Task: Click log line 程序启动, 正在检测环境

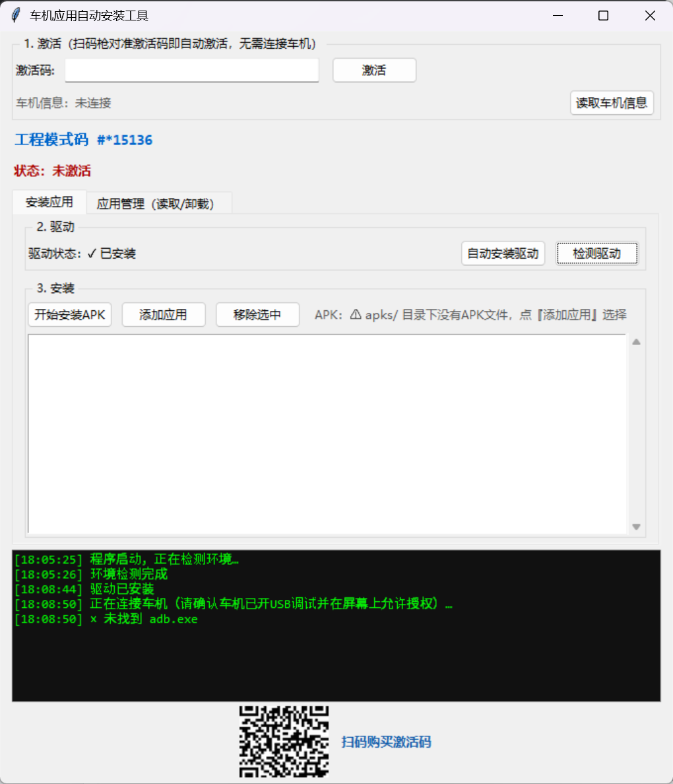Action: tap(127, 559)
